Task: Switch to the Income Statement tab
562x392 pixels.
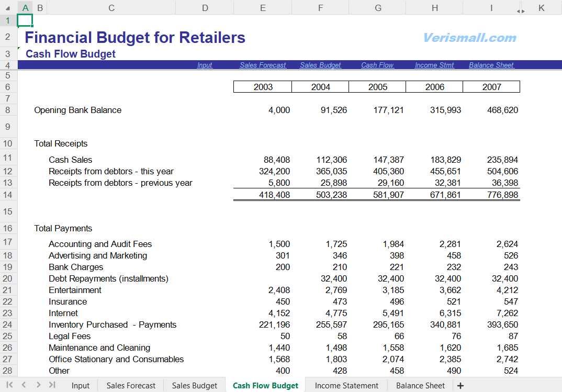Action: click(346, 386)
